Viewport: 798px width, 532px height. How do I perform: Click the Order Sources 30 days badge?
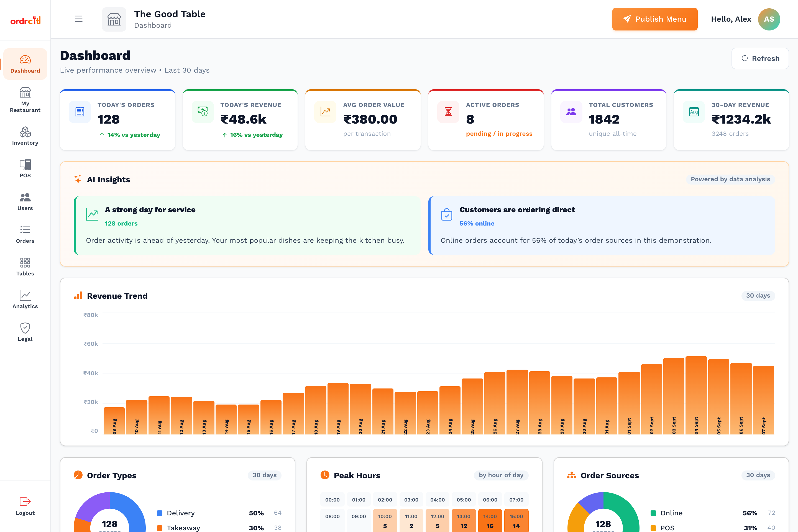click(758, 475)
